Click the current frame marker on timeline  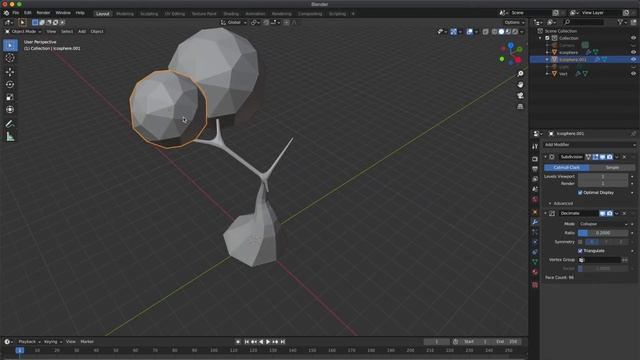tap(20, 351)
